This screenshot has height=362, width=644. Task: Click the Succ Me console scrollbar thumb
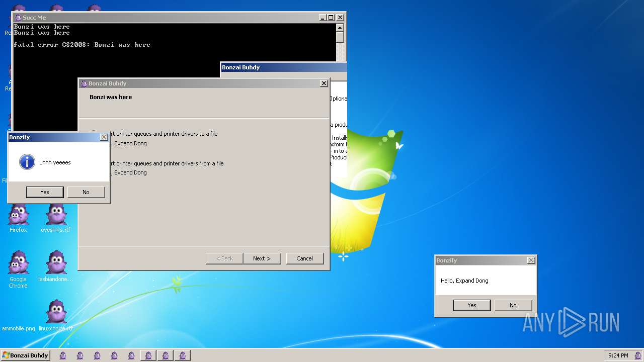[x=340, y=37]
